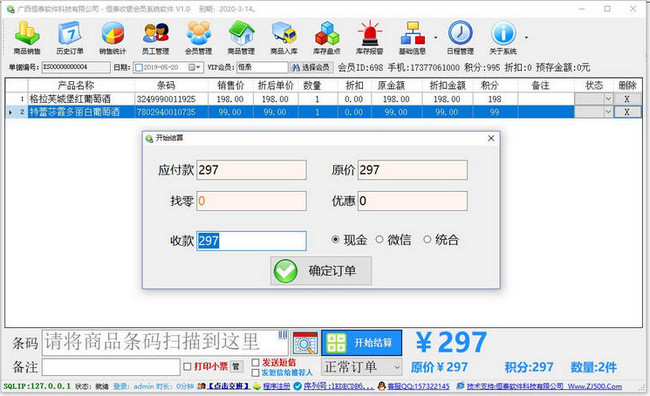Click the 收款 payment field
This screenshot has height=396, width=650.
(251, 241)
